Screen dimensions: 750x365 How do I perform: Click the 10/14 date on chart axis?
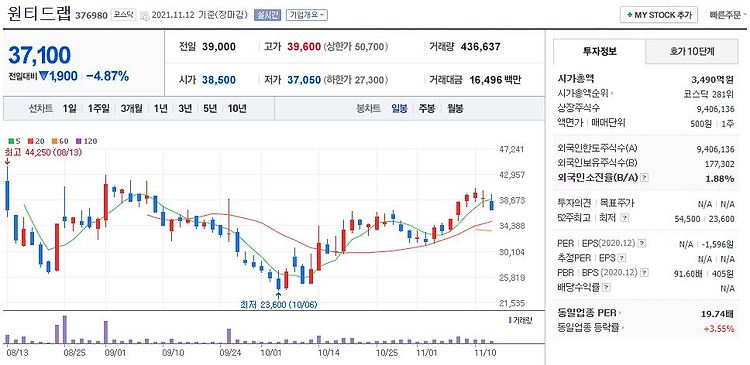(x=330, y=353)
